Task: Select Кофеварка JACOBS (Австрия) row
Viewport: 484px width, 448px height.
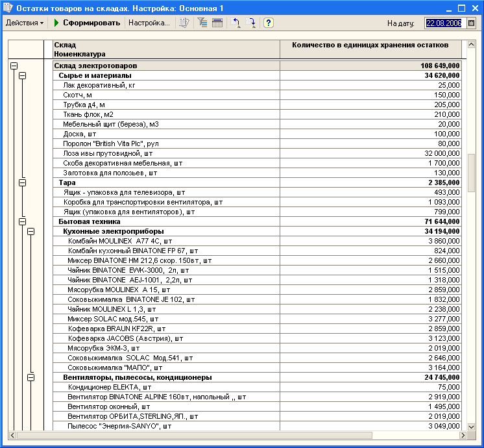Action: 258,338
